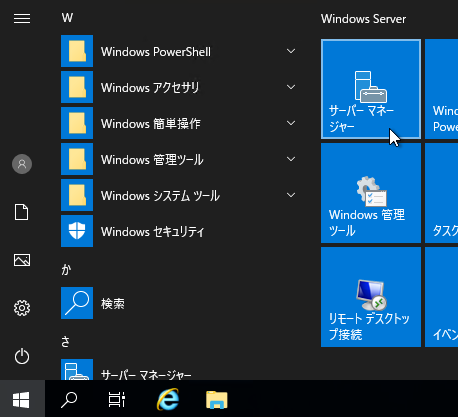Click the Windows 管理ツール folder icon in list
Screen dimensions: 458x417
tap(77, 159)
